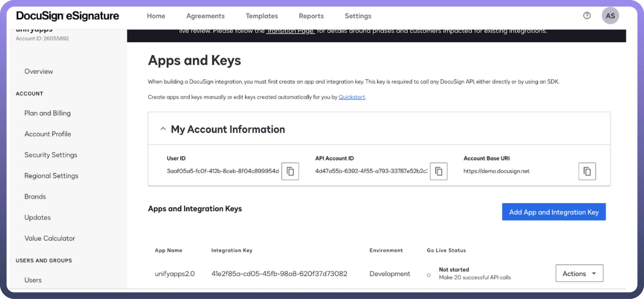Viewport: 644px width, 299px height.
Task: Go to Users under Users and Groups
Action: pyautogui.click(x=33, y=280)
